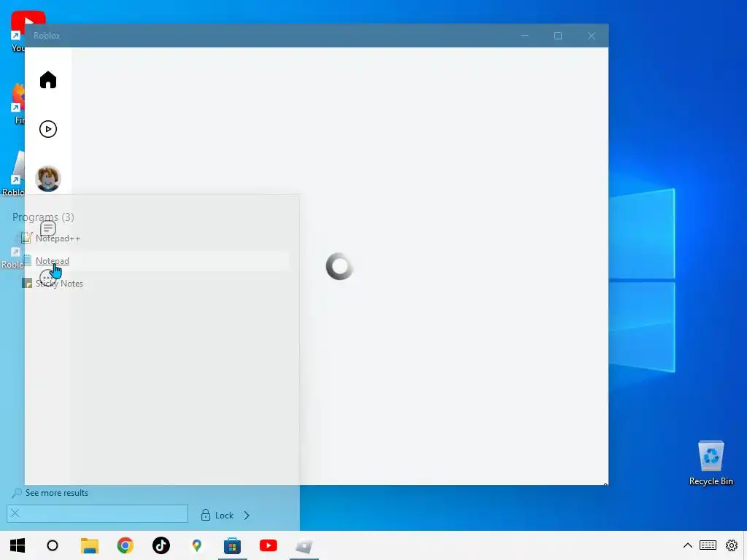The image size is (747, 560).
Task: Open the Roblox Discover play icon
Action: (x=48, y=129)
